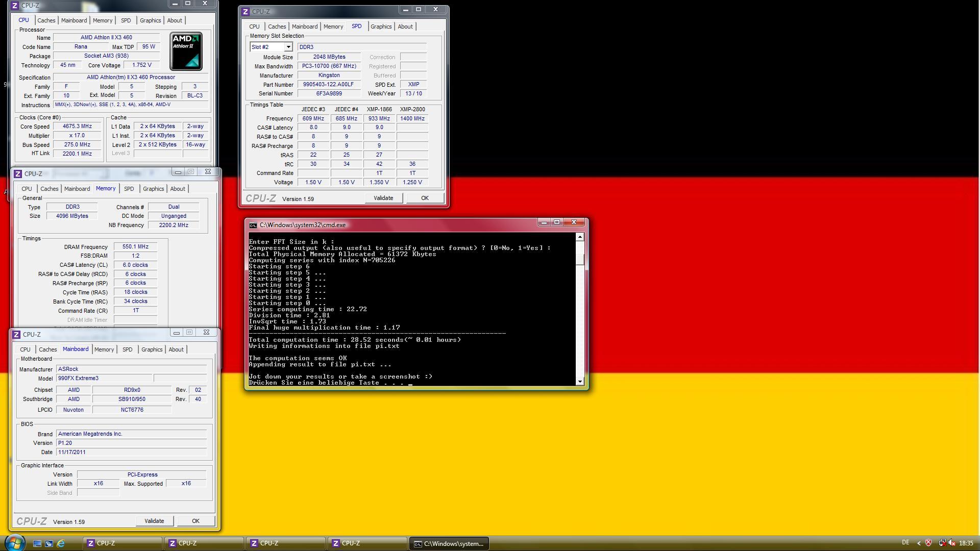Minimize the processor CPU-Z window
The width and height of the screenshot is (980, 551).
click(x=175, y=4)
